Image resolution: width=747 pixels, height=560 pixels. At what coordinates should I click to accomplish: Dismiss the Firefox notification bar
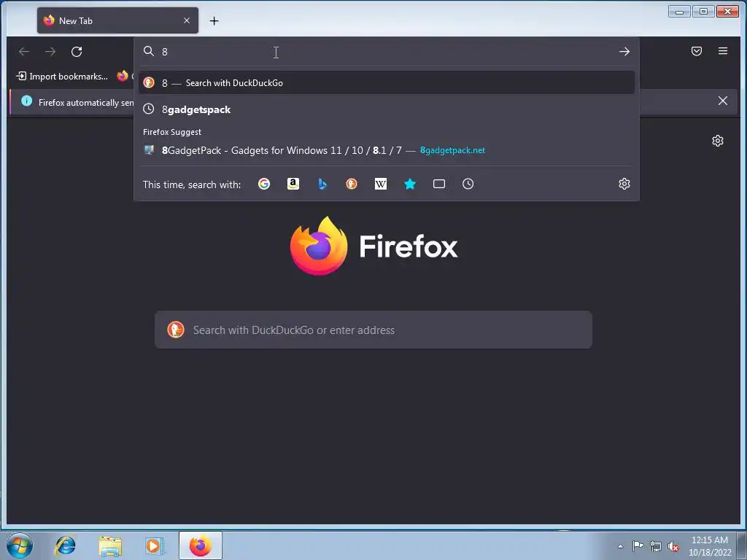pyautogui.click(x=722, y=101)
